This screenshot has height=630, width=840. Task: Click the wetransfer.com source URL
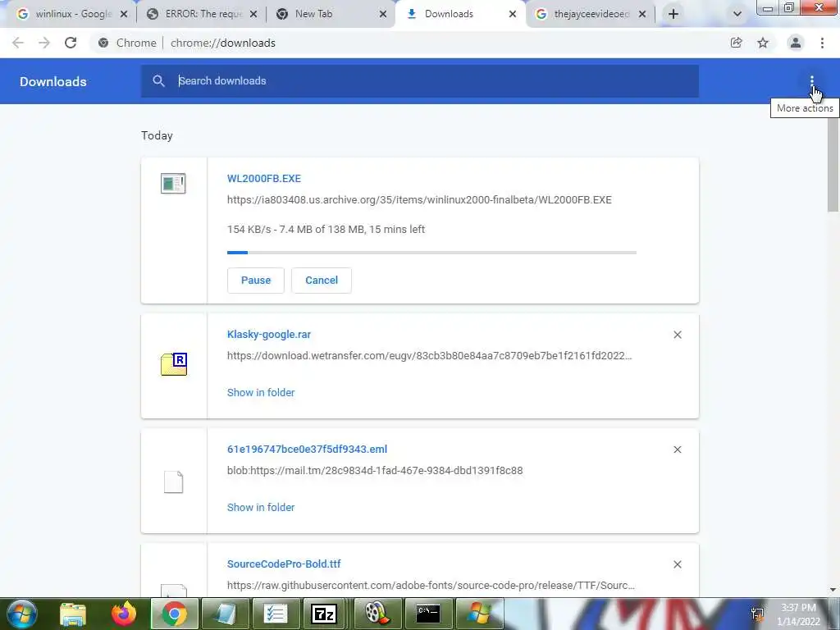(430, 356)
